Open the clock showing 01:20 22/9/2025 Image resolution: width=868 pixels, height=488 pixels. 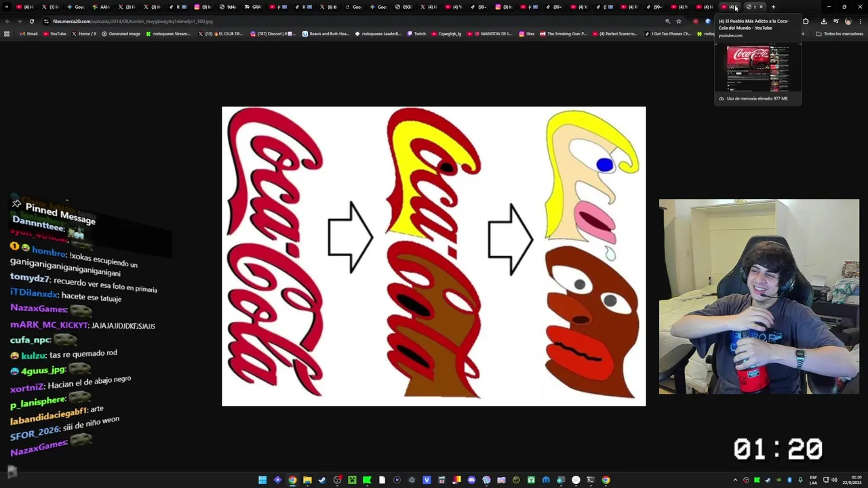click(852, 480)
